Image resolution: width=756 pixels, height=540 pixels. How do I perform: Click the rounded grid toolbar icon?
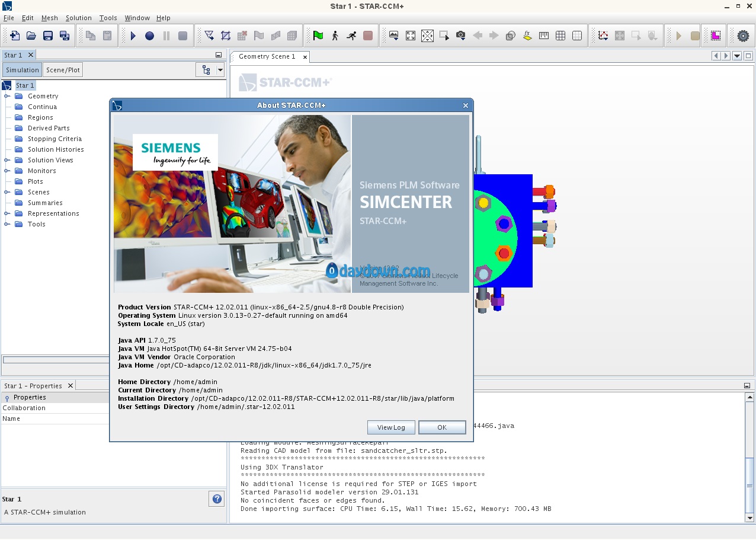pyautogui.click(x=577, y=36)
